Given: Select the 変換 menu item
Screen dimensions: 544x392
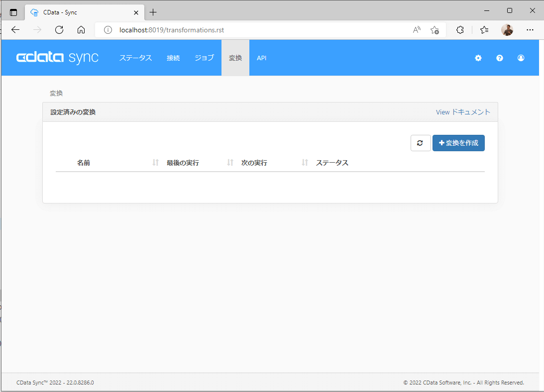Looking at the screenshot, I should [x=235, y=58].
